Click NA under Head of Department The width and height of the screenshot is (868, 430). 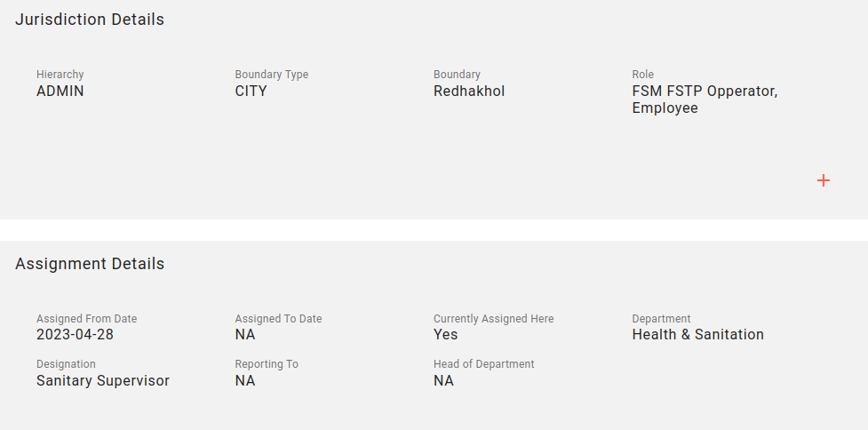443,381
